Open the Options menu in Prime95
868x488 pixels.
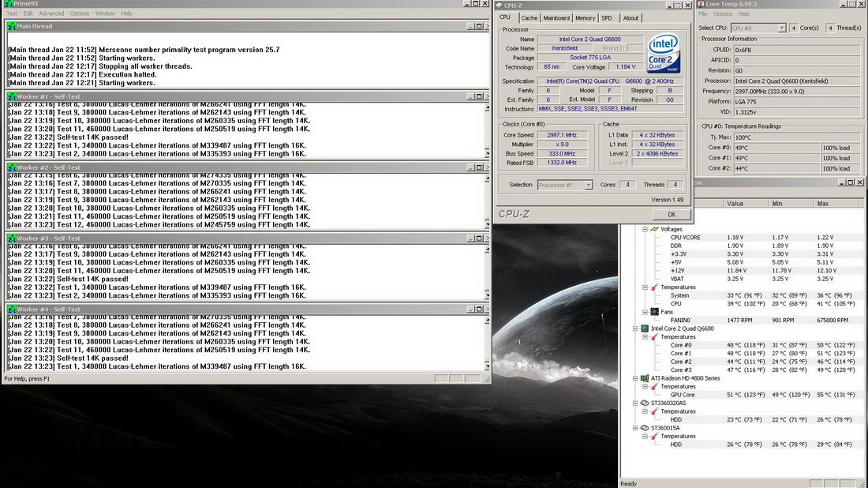tap(79, 13)
